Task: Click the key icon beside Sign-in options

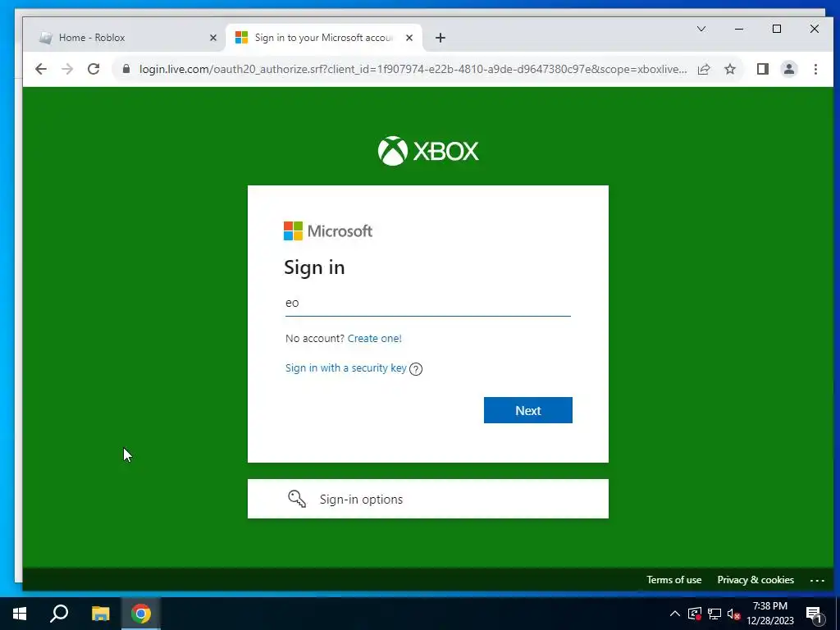Action: [x=297, y=499]
